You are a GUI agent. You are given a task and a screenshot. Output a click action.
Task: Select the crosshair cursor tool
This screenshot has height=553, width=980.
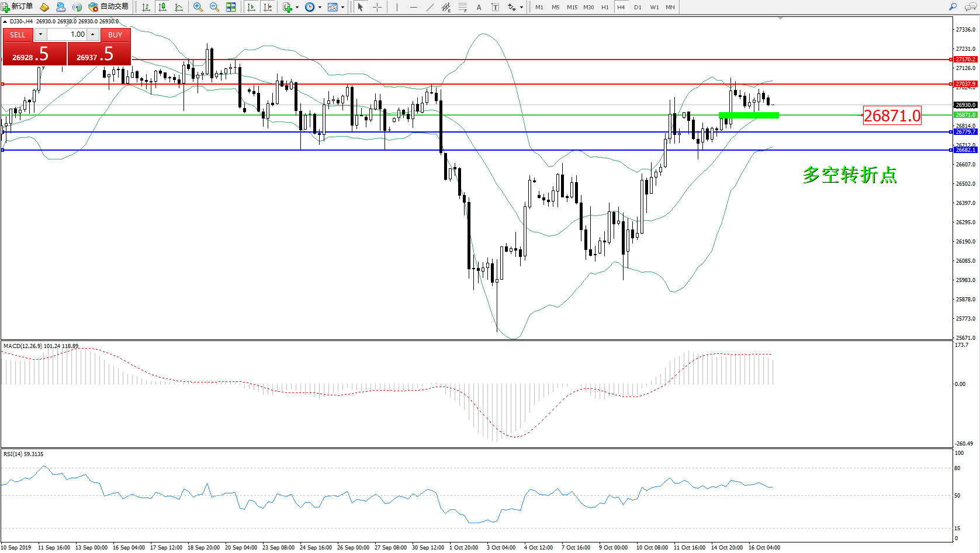point(378,7)
